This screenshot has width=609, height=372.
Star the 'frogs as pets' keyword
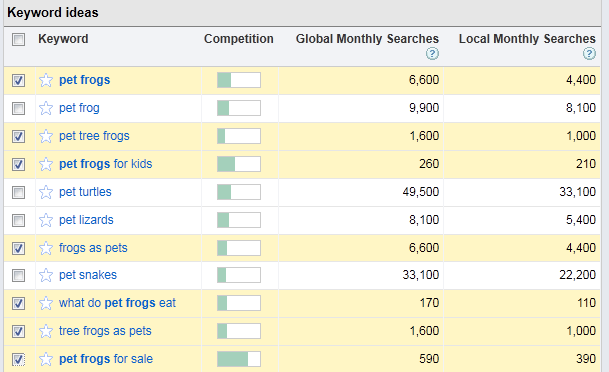coord(46,248)
